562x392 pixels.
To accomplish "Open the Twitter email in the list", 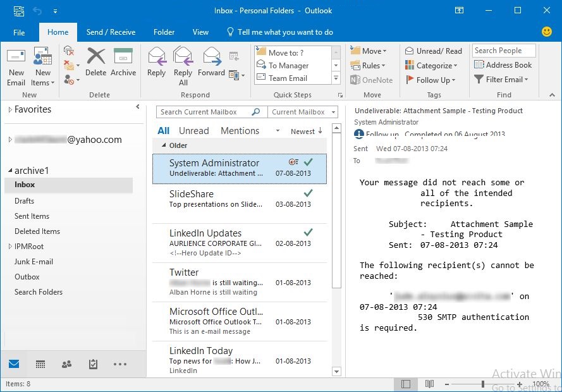I will pyautogui.click(x=240, y=282).
